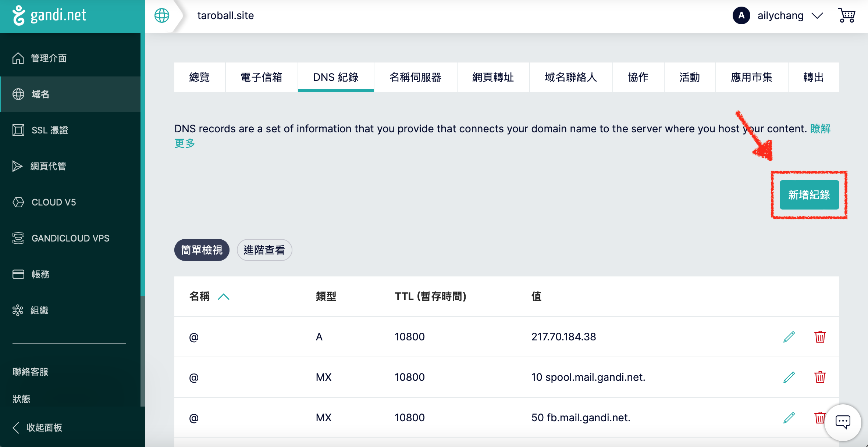The width and height of the screenshot is (868, 447).
Task: Delete the spool.mail.gandi.net MX record
Action: coord(820,377)
